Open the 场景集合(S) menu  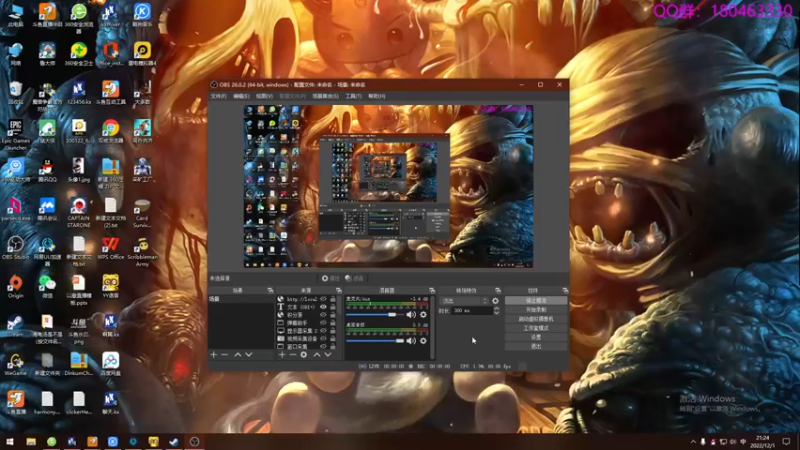click(x=326, y=96)
